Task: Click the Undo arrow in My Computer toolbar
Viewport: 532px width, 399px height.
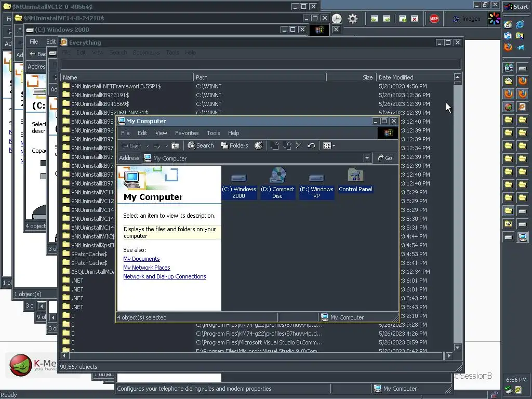Action: (x=311, y=145)
